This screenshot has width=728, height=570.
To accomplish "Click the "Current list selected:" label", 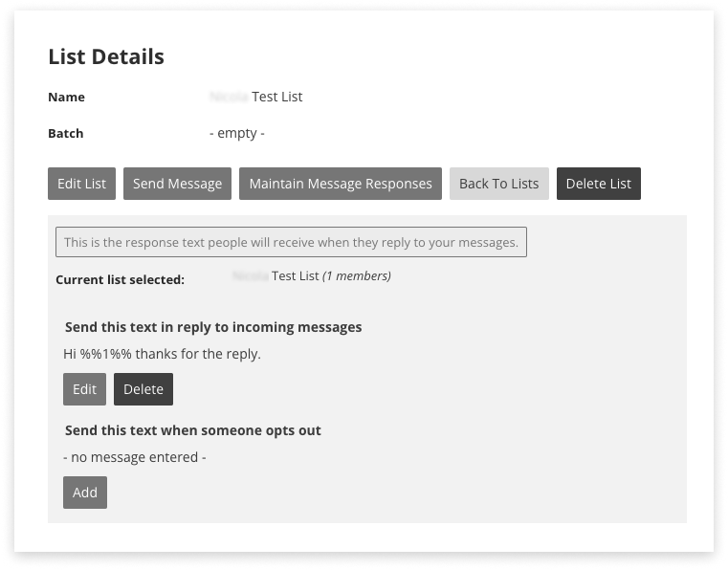I will click(120, 280).
